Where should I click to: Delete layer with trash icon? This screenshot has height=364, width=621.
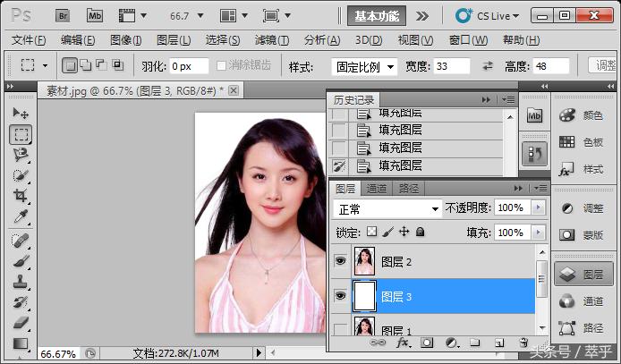click(x=523, y=343)
